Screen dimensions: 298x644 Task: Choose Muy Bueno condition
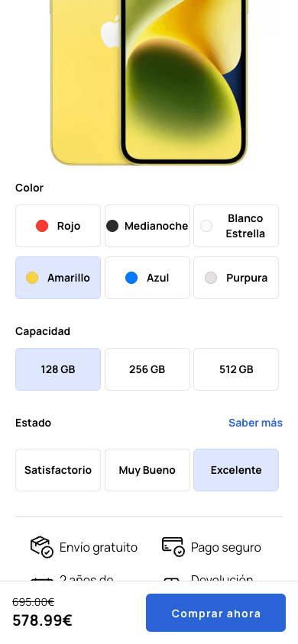(x=147, y=470)
